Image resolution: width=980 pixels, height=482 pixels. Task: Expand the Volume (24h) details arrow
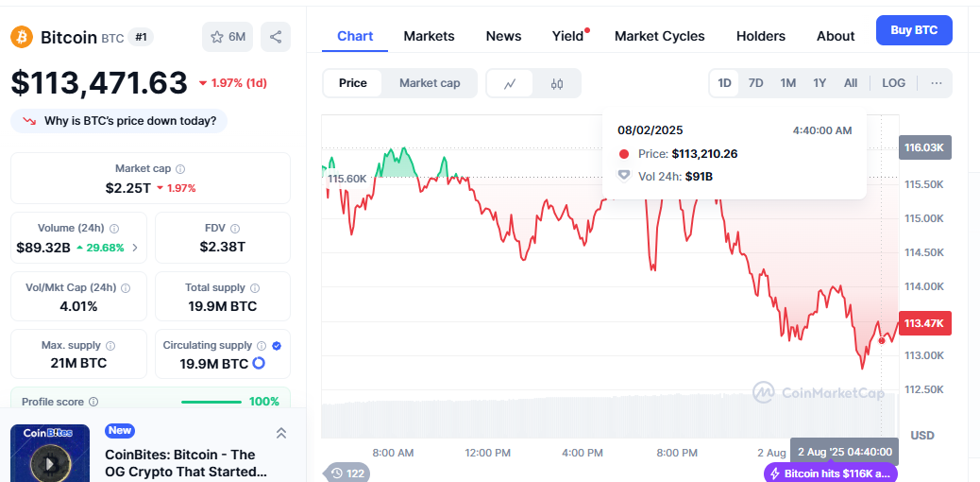[x=134, y=248]
